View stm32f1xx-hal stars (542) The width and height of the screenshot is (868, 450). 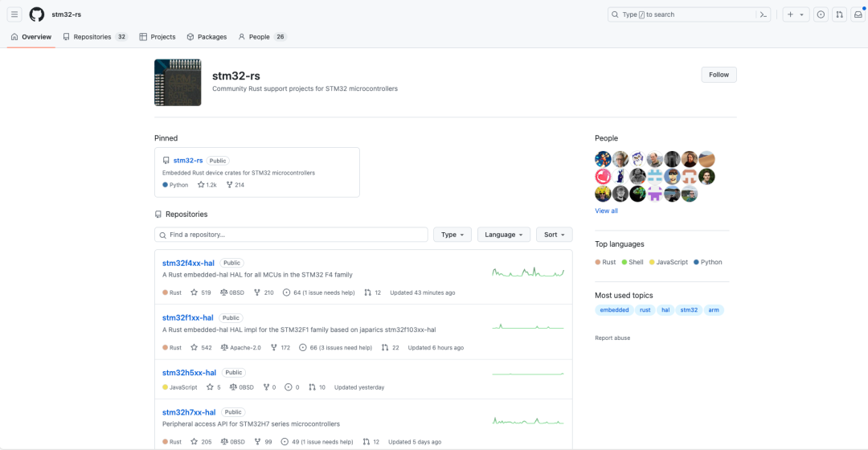click(x=201, y=348)
